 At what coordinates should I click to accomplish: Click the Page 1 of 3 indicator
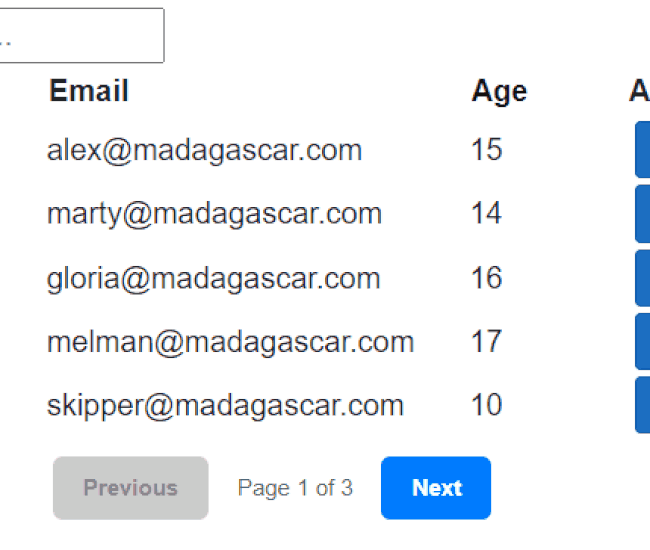coord(295,488)
